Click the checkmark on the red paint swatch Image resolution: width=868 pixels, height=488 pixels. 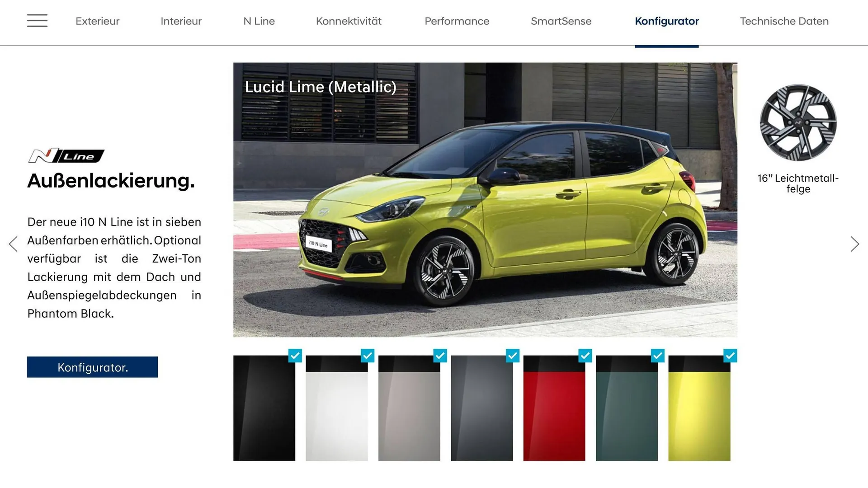585,356
